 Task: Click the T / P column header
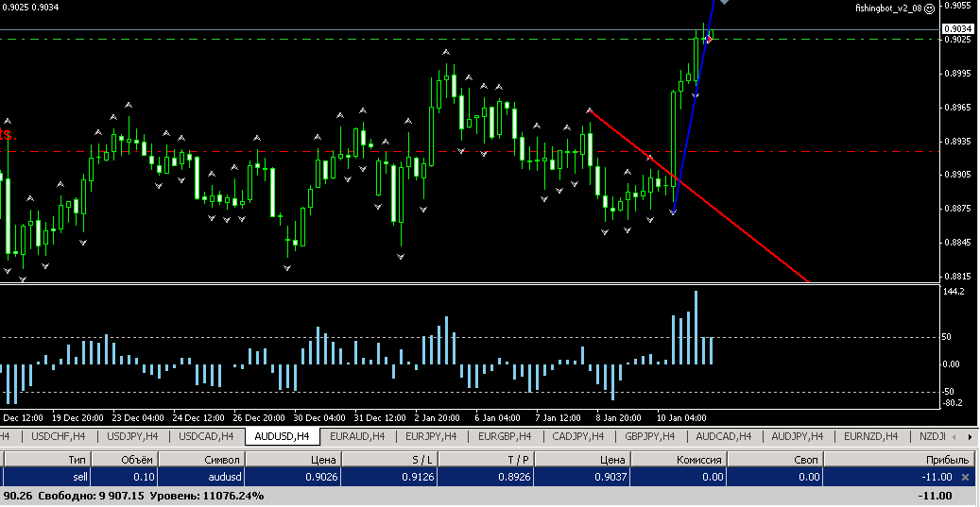pos(487,460)
